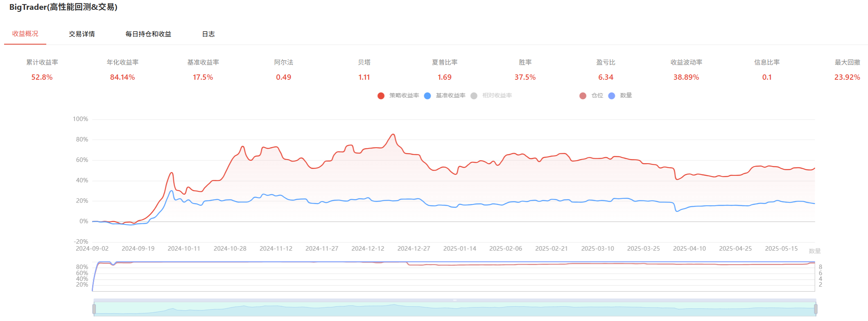The height and width of the screenshot is (321, 868).
Task: Switch to the 交易详情 tab
Action: (82, 34)
